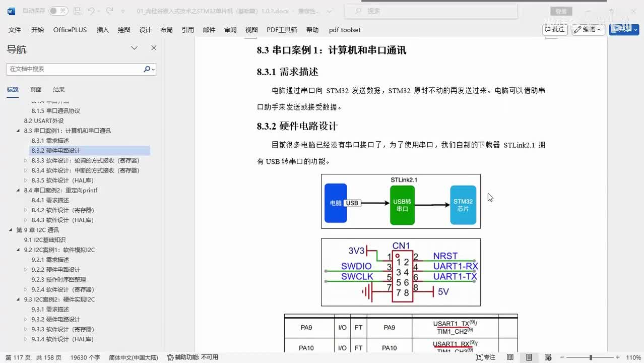This screenshot has width=644, height=363.
Task: Click the zoom slider handle
Action: pos(592,357)
